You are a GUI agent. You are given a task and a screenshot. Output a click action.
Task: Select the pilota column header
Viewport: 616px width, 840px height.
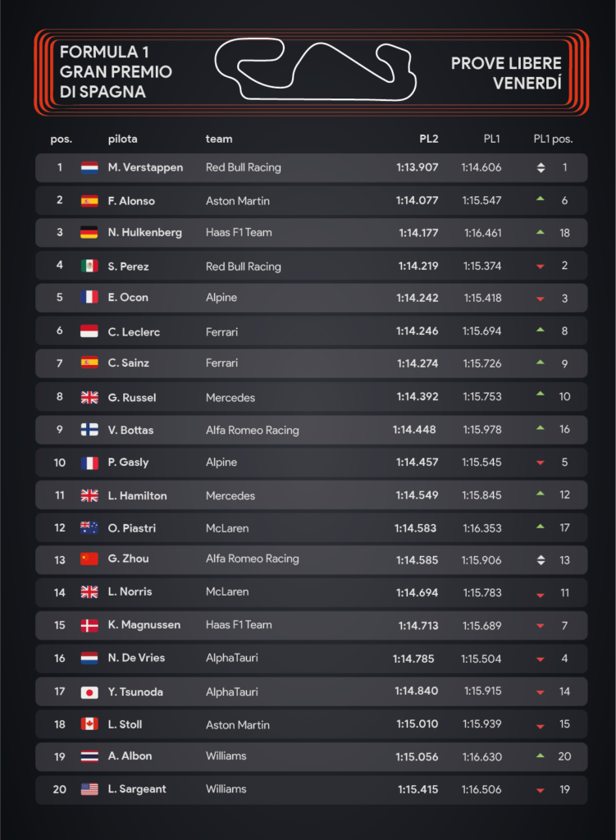pyautogui.click(x=123, y=139)
